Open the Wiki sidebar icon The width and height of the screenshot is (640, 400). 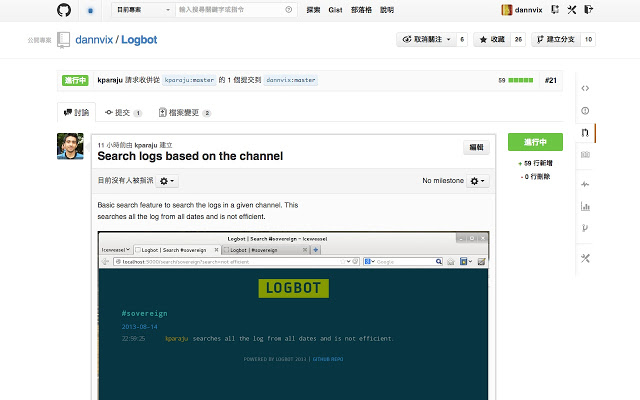pos(585,155)
